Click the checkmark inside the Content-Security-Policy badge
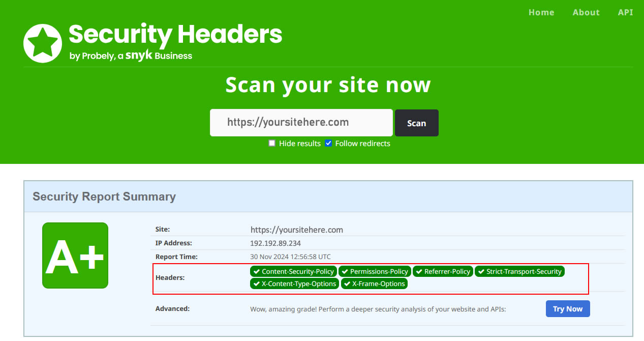The height and width of the screenshot is (341, 644). click(x=256, y=271)
